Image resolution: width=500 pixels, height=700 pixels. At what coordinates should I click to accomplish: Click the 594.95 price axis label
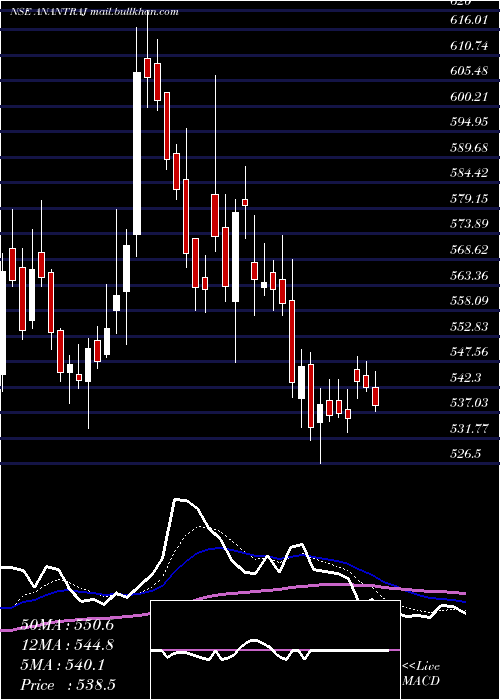click(x=470, y=122)
